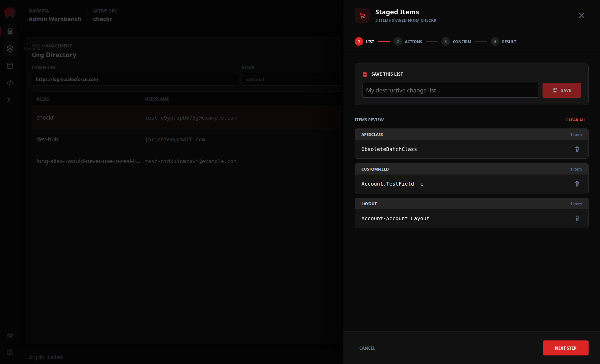Open the code brackets sidebar icon
Viewport: 600px width, 364px height.
point(10,83)
